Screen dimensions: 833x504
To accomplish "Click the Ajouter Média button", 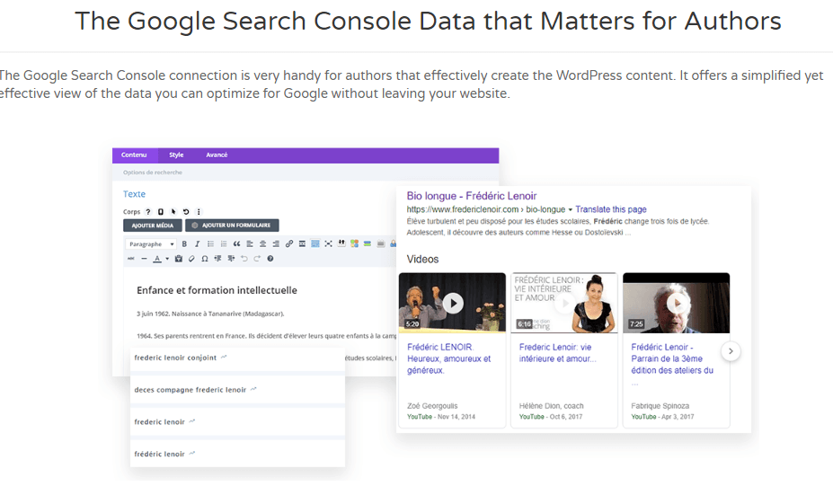I will (x=153, y=225).
